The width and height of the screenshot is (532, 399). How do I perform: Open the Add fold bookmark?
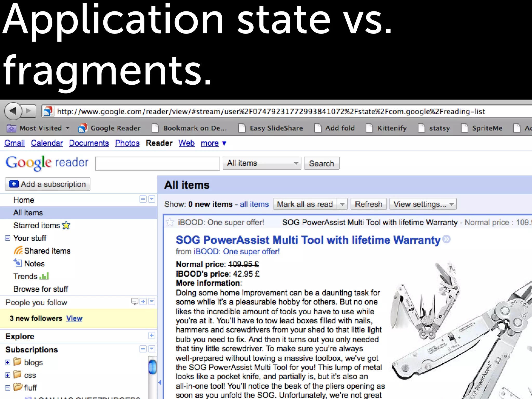coord(334,128)
